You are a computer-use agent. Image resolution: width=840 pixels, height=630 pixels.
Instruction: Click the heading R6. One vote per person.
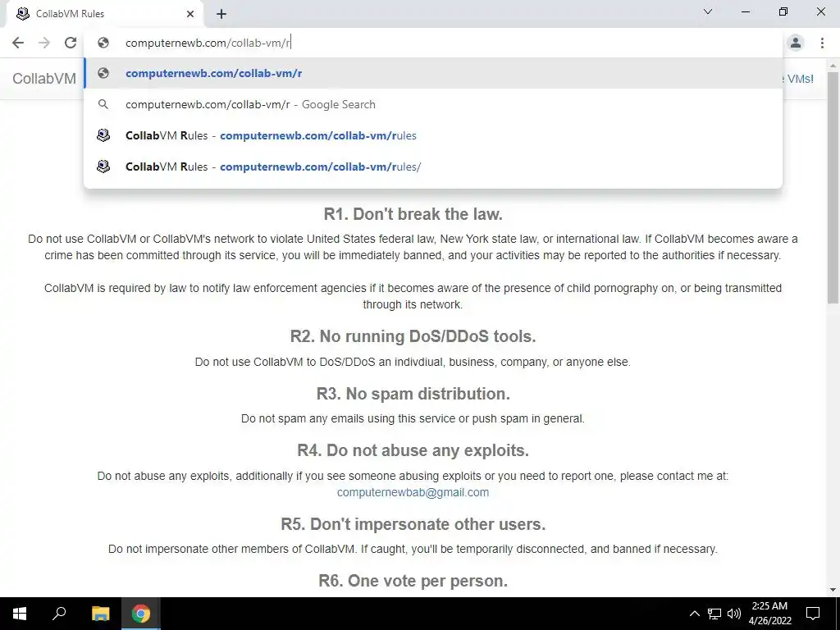(413, 581)
